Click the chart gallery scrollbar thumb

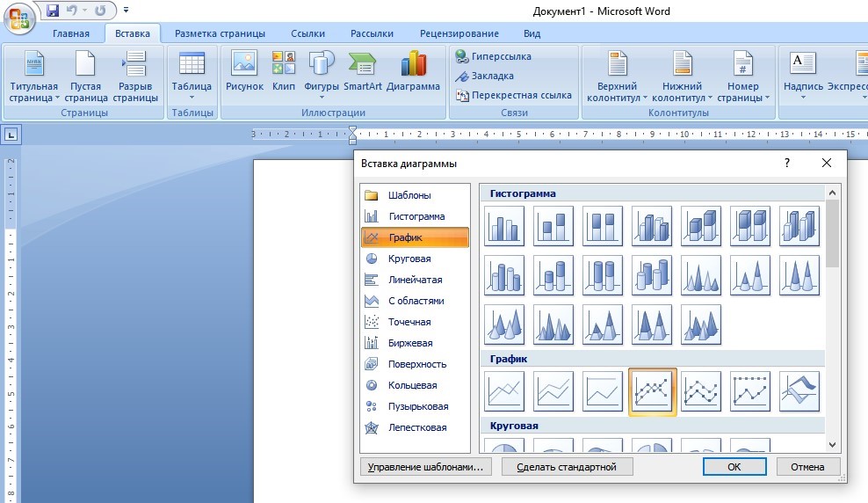(832, 234)
